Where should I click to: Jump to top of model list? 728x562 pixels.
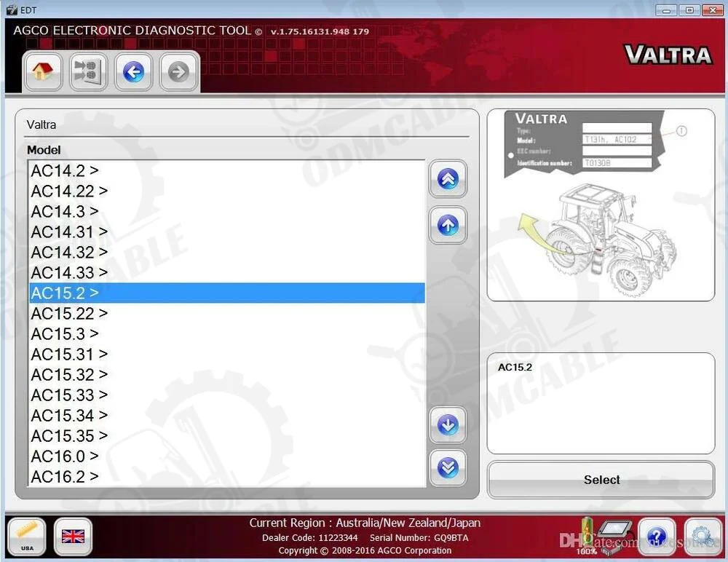tap(448, 180)
